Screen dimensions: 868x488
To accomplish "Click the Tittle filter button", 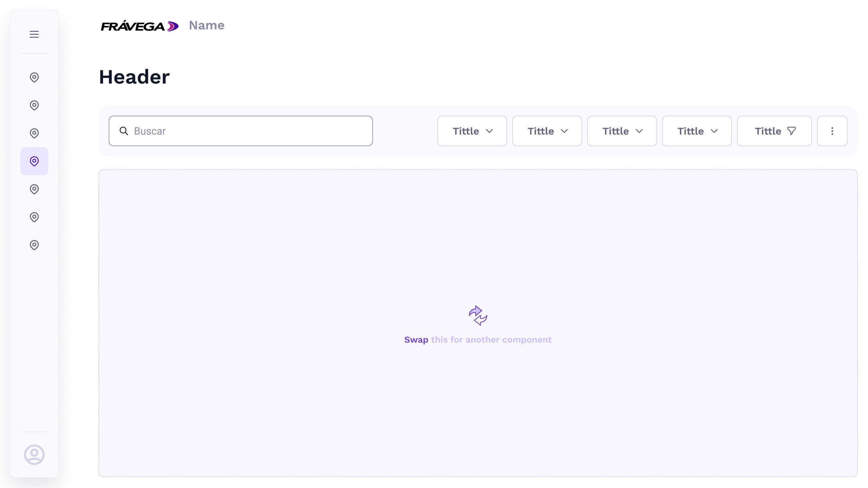I will [774, 131].
